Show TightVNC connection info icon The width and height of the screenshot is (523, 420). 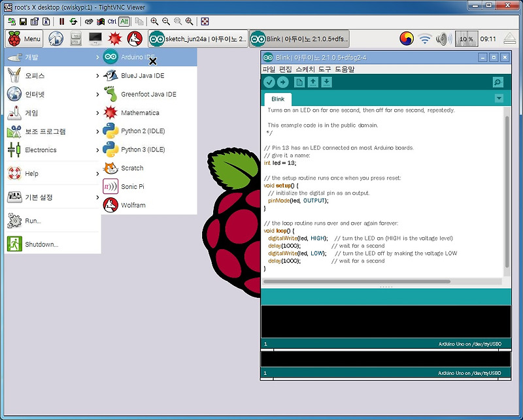tap(46, 22)
